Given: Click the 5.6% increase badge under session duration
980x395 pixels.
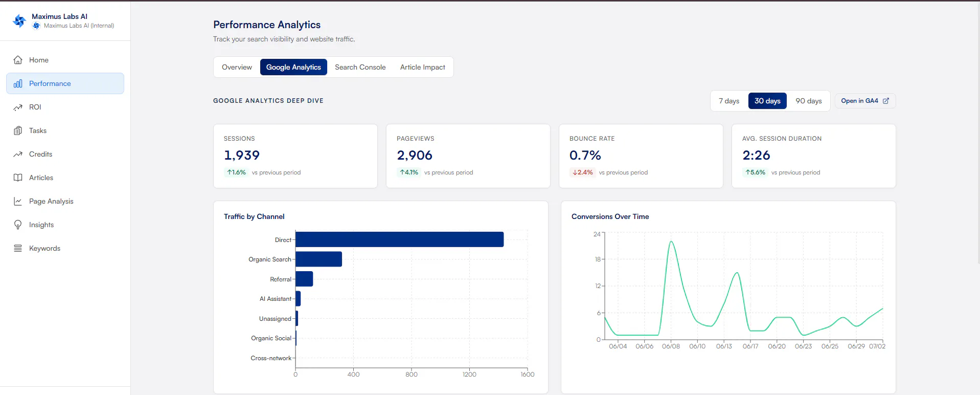Looking at the screenshot, I should [755, 172].
